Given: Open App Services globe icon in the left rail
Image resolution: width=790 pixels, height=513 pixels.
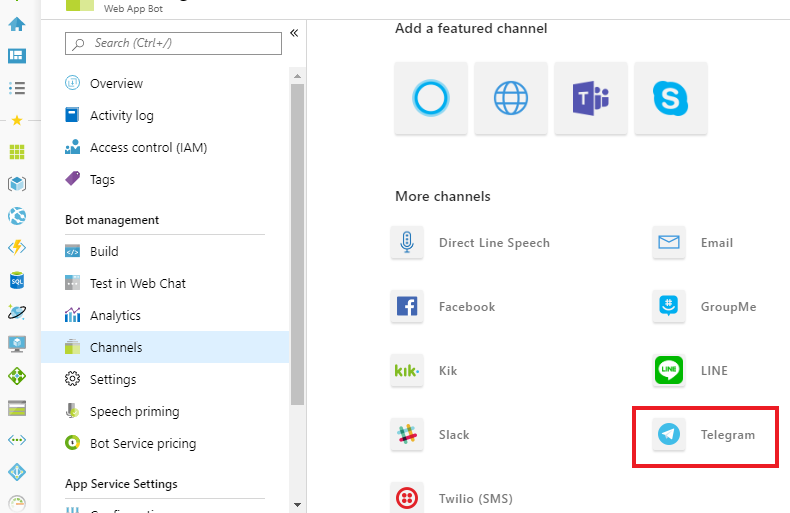Looking at the screenshot, I should pos(17,216).
